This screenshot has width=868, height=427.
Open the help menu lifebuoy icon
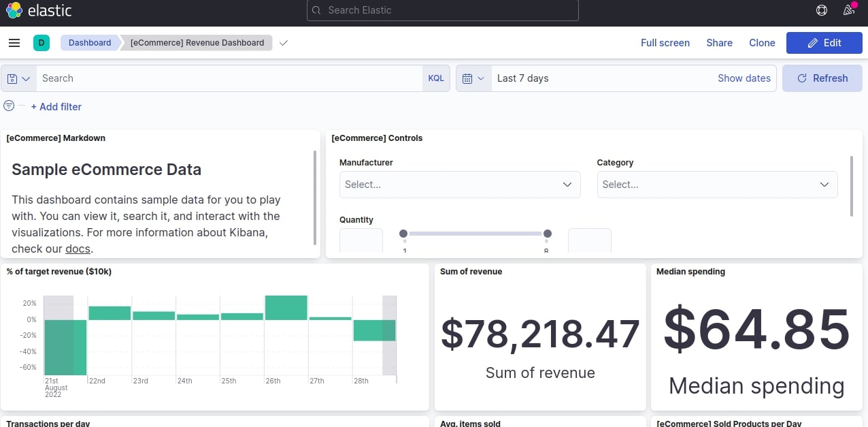click(x=822, y=10)
